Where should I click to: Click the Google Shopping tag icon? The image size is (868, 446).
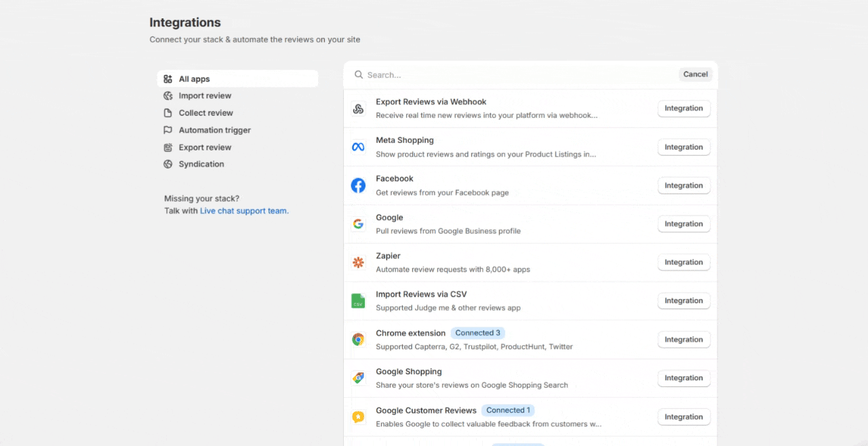358,378
